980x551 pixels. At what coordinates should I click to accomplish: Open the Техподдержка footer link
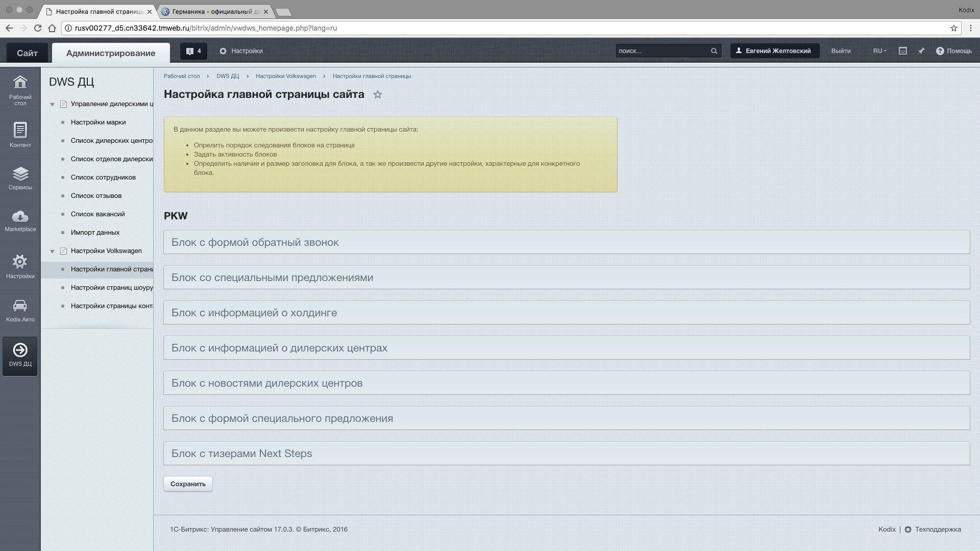coord(937,529)
